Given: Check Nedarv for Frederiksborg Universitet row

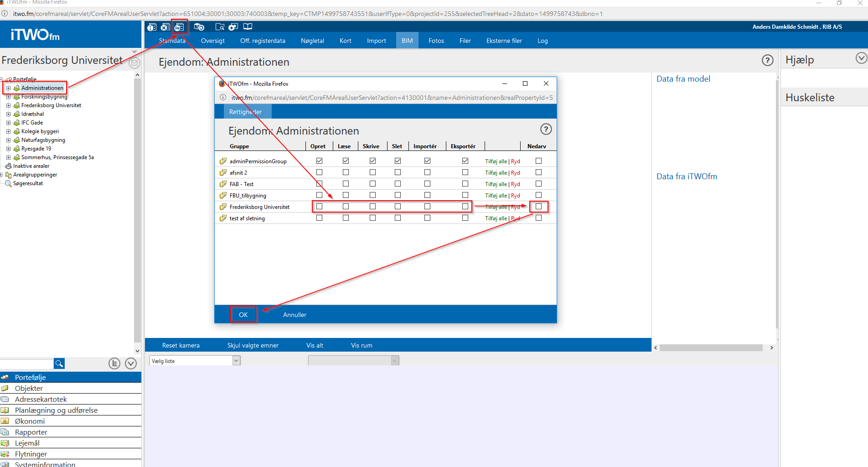Looking at the screenshot, I should 538,207.
